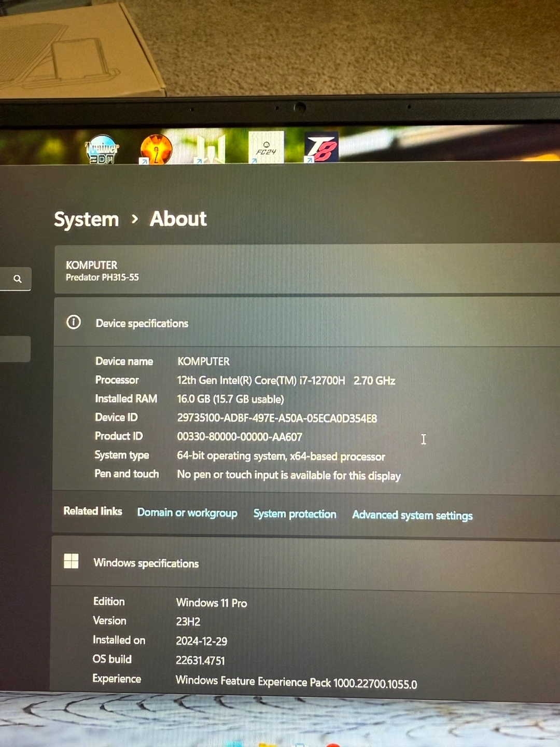Click the OS build value 22631.4751
Image resolution: width=560 pixels, height=747 pixels.
coord(201,660)
